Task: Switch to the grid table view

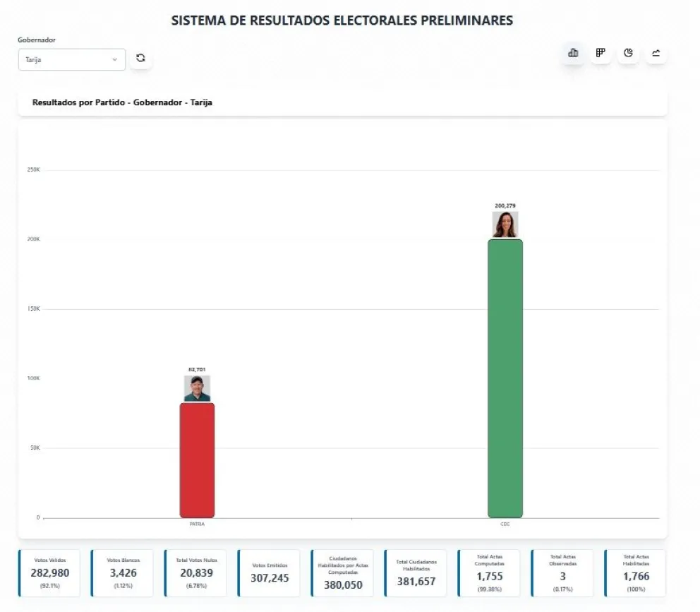Action: [601, 53]
